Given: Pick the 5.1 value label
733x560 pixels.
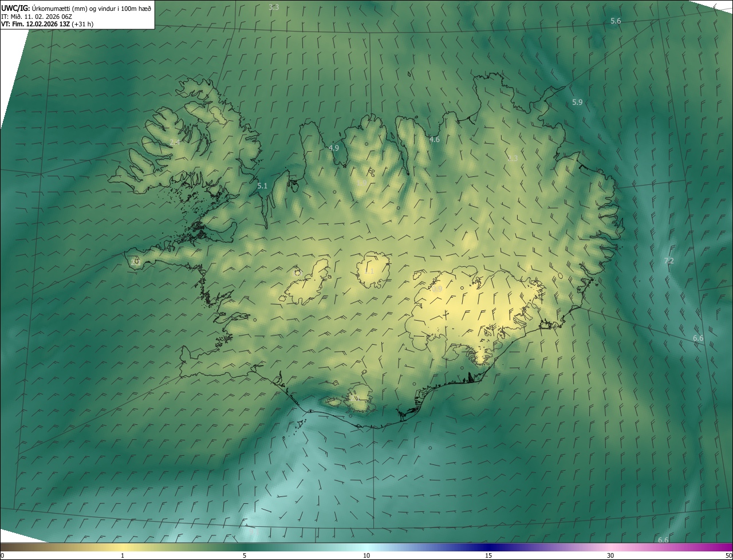Looking at the screenshot, I should [x=262, y=186].
